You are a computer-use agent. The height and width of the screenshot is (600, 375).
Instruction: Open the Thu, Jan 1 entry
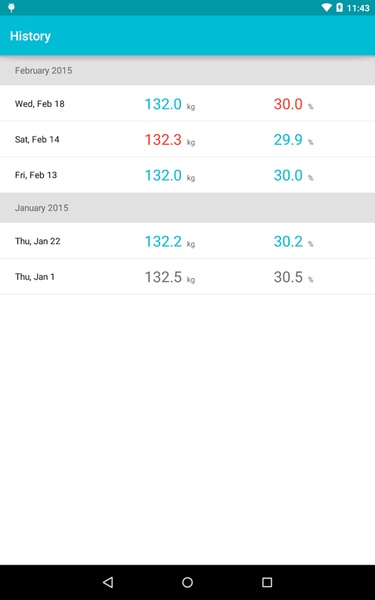point(188,277)
